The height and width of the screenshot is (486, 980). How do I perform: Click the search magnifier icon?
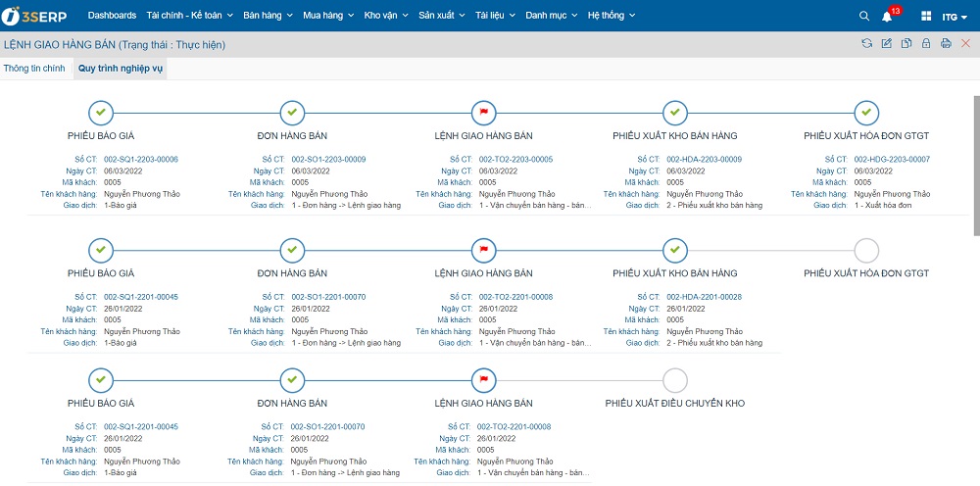(863, 16)
